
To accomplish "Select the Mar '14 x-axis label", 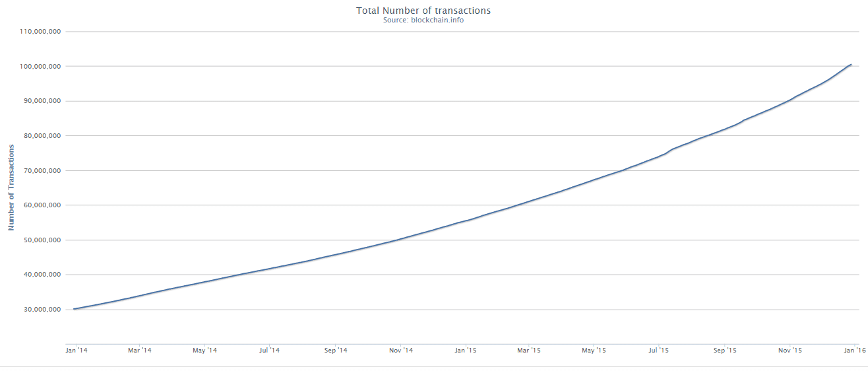I will click(139, 350).
